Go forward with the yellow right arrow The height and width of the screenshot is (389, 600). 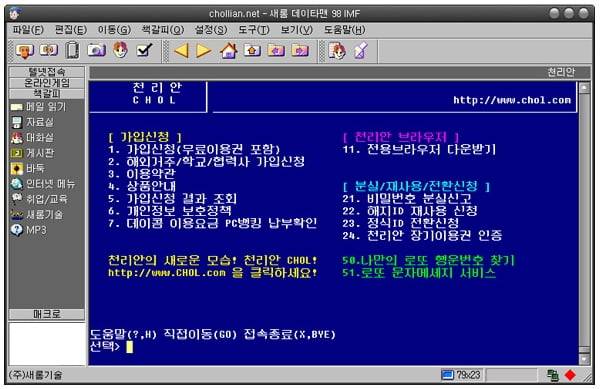[x=204, y=50]
